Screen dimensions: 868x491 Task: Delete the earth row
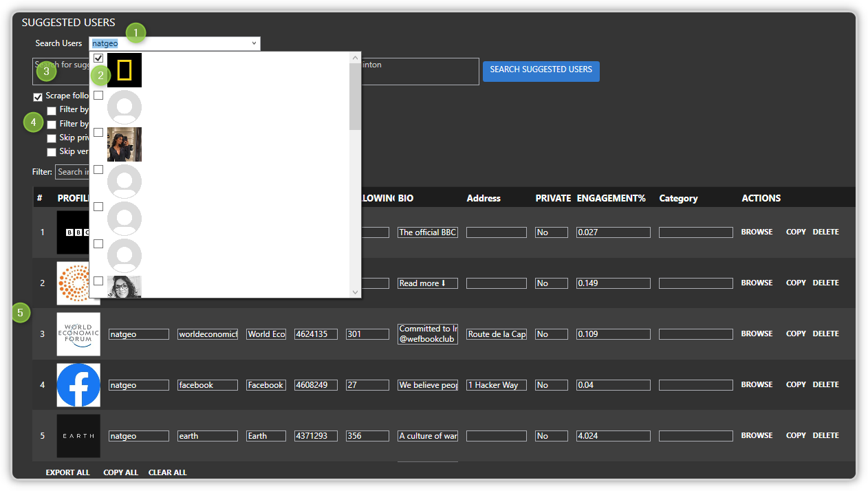825,436
